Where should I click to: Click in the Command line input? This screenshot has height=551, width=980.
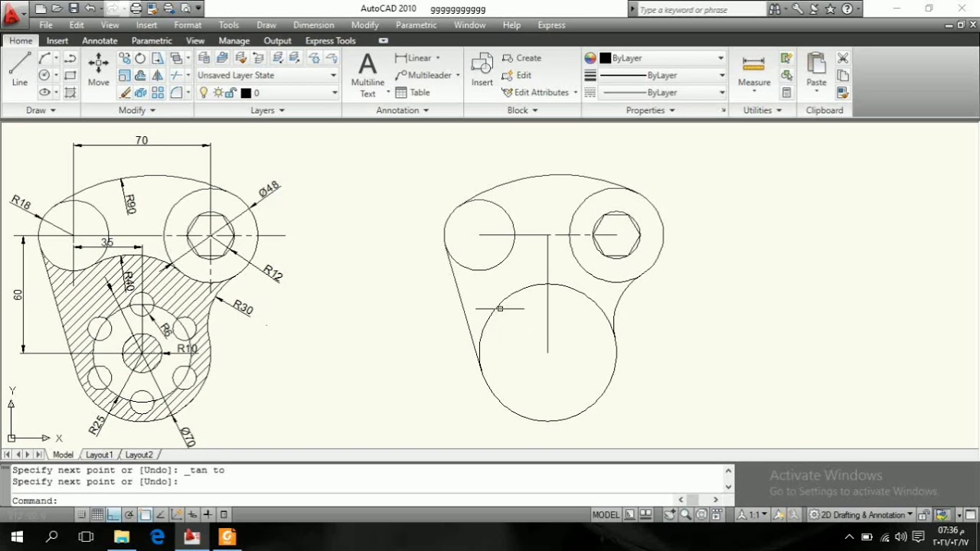[367, 500]
